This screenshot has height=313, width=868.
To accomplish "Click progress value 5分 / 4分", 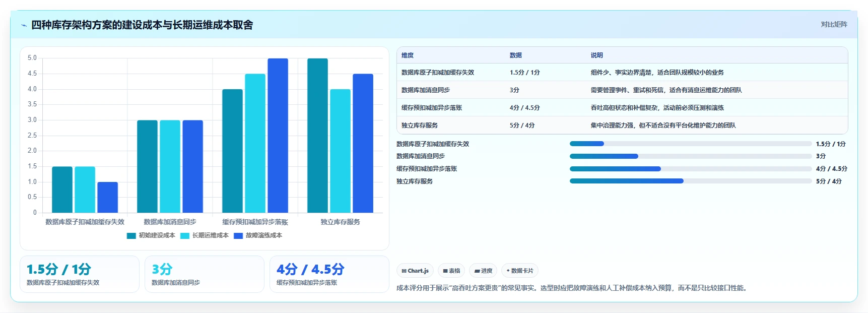I will click(829, 181).
